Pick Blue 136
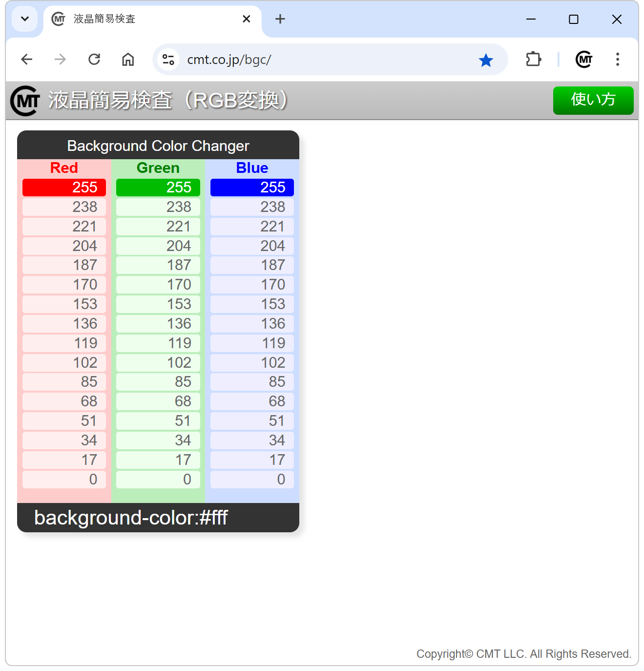The height and width of the screenshot is (671, 644). pyautogui.click(x=252, y=324)
